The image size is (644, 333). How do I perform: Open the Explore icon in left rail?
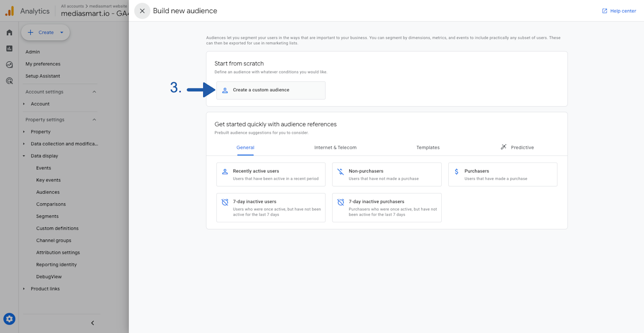(x=9, y=64)
